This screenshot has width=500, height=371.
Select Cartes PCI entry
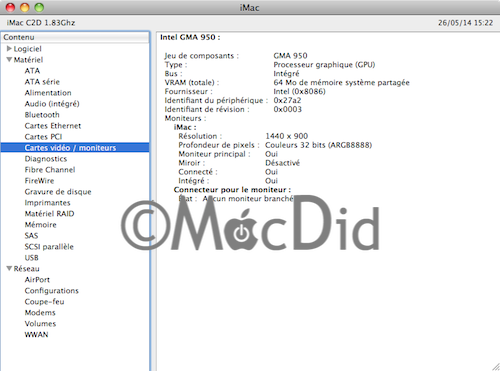43,137
